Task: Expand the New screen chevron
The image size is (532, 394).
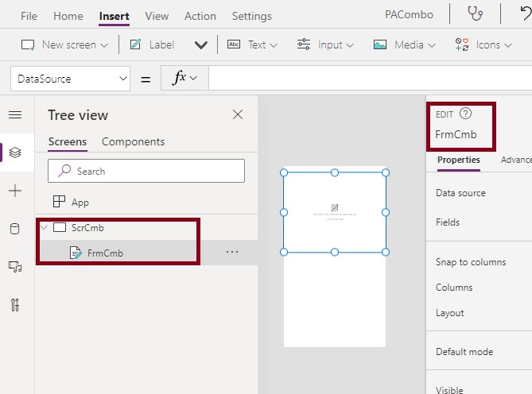Action: click(x=104, y=45)
